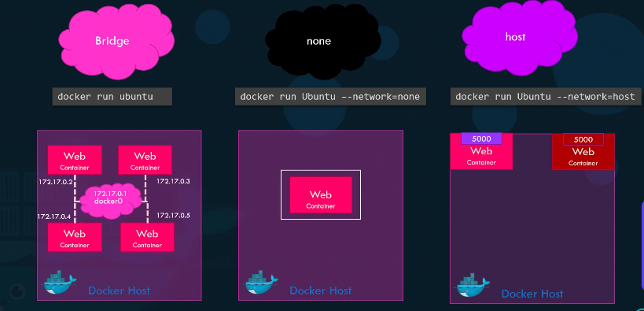Click the Docker whale logo in the host network box
The image size is (644, 311).
(x=473, y=285)
